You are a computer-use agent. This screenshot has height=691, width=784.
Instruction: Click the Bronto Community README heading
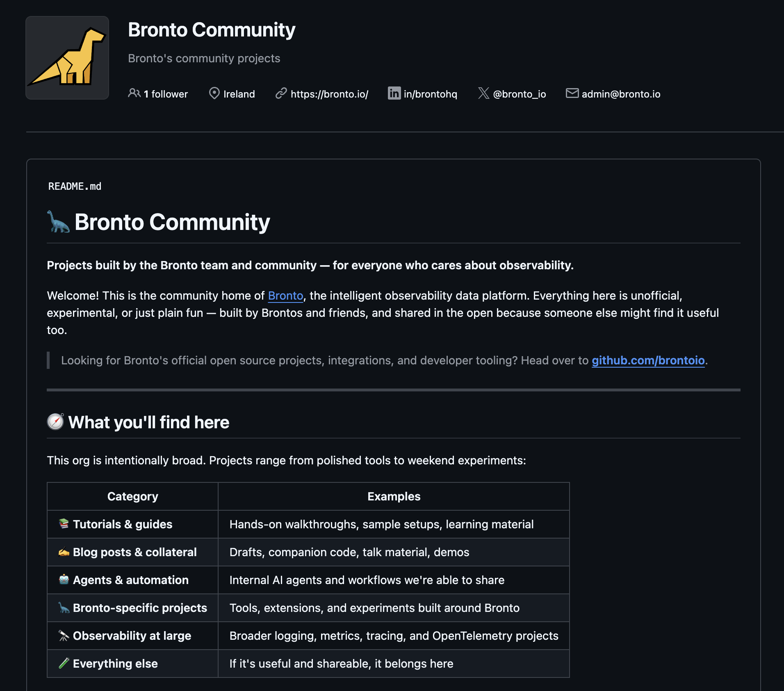pos(172,222)
